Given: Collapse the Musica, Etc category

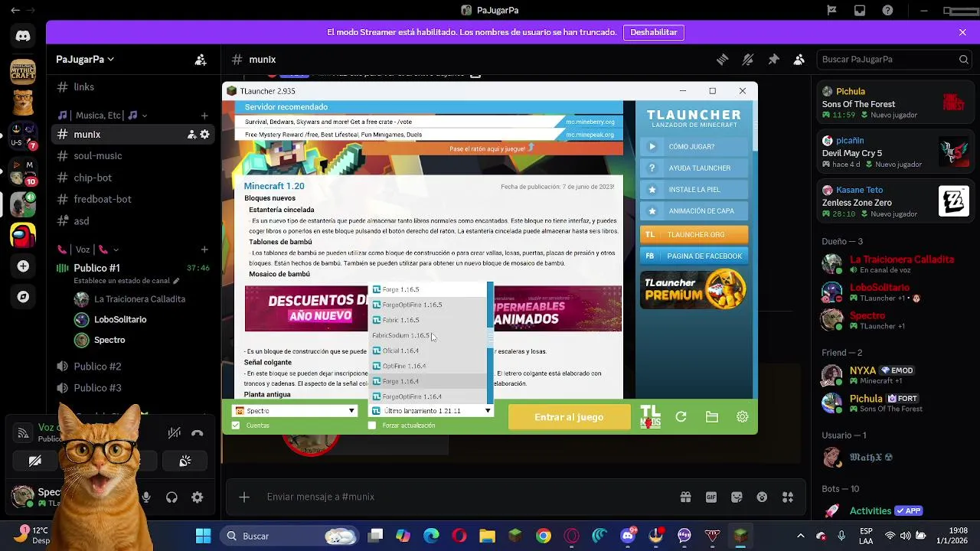Looking at the screenshot, I should pos(102,116).
